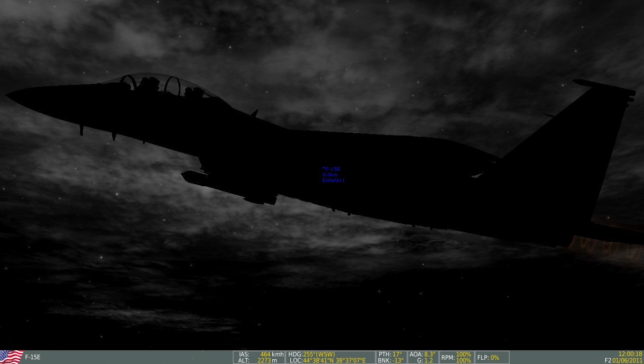Click the blue Enfield11 callsign label
644x364 pixels.
coord(334,181)
